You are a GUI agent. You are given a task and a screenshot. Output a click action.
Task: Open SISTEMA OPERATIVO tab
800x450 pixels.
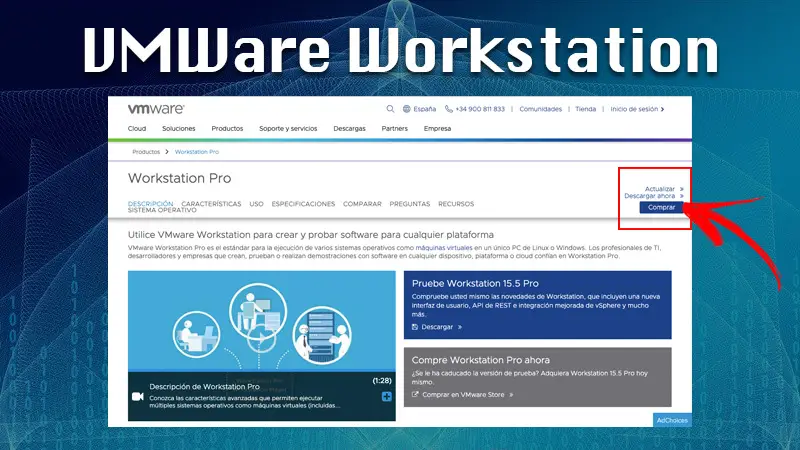(x=162, y=210)
